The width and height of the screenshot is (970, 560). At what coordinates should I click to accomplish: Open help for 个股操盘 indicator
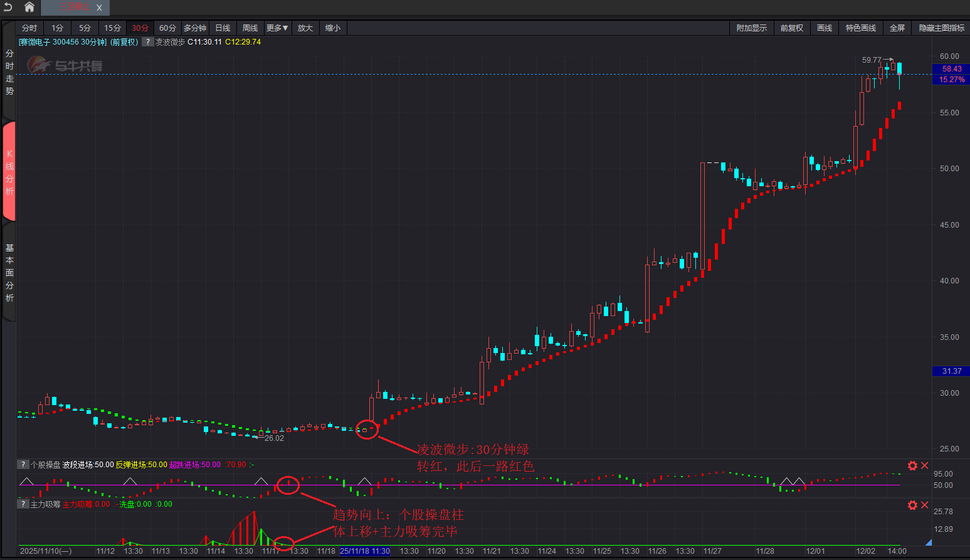[23, 465]
